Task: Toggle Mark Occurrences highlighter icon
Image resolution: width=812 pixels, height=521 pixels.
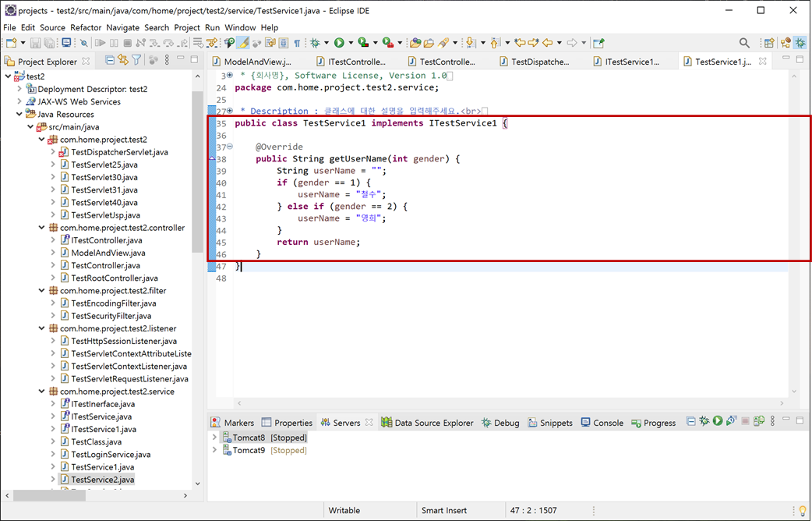Action: 243,43
